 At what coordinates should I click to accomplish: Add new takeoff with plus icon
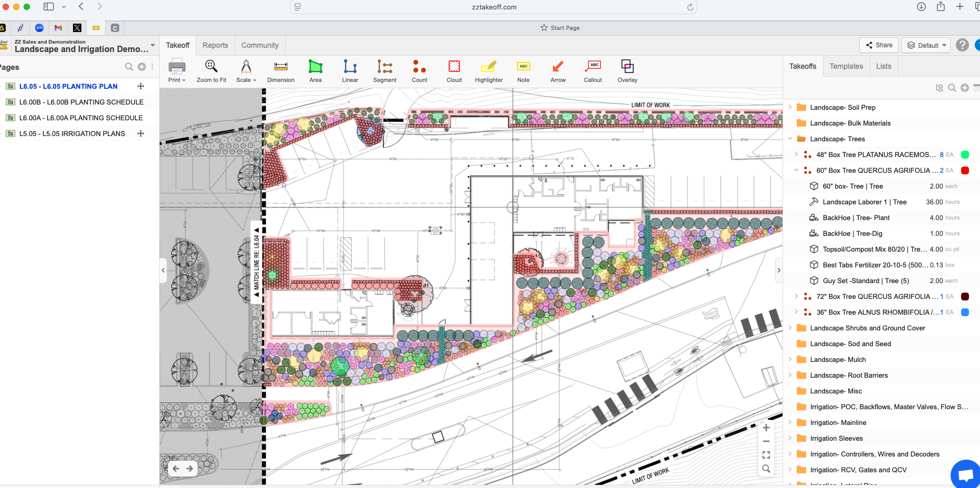coord(965,88)
